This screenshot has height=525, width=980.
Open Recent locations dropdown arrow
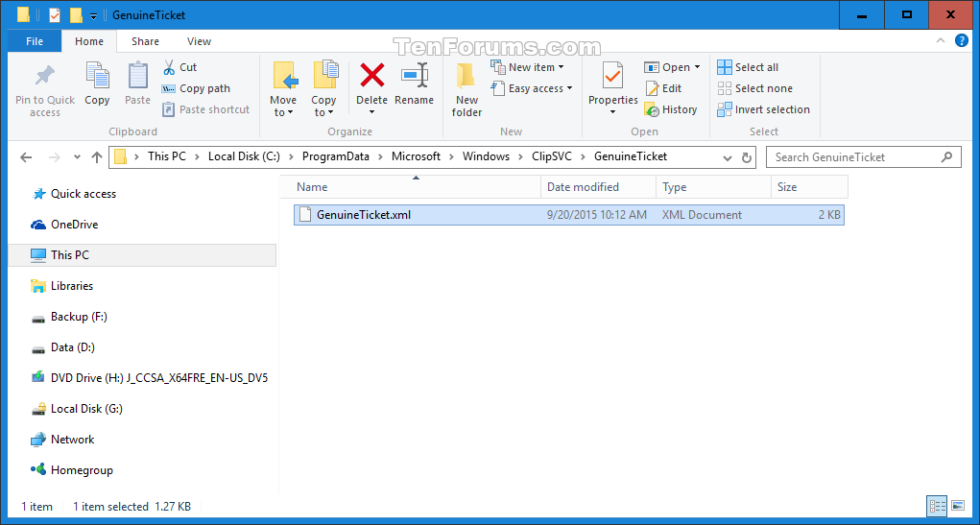tap(76, 157)
